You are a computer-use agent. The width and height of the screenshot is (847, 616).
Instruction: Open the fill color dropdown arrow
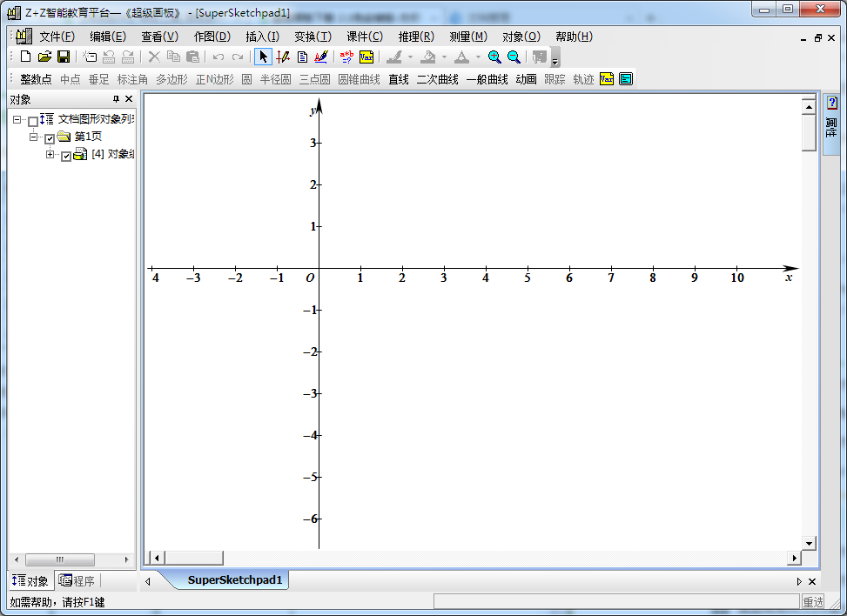(x=444, y=57)
